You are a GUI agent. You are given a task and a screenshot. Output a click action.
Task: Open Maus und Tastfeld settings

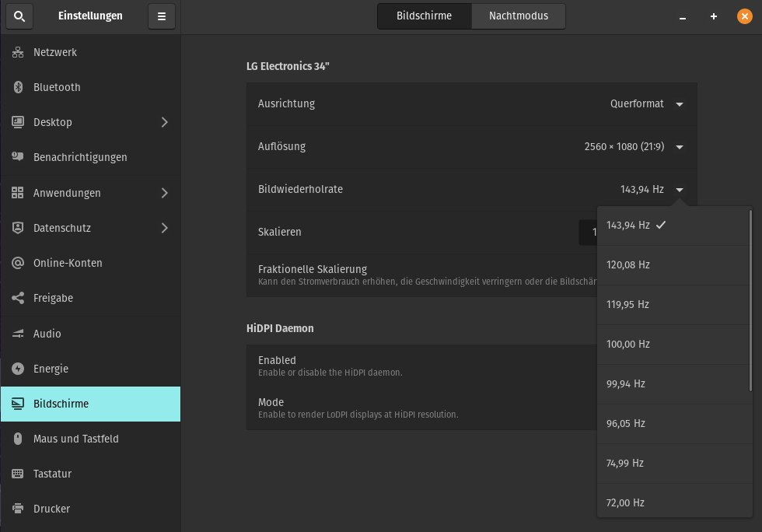(76, 439)
